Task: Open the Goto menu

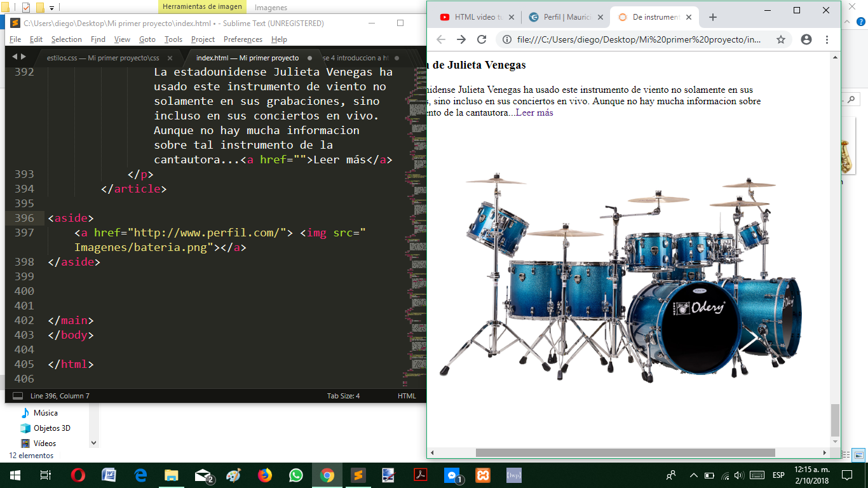Action: point(147,39)
